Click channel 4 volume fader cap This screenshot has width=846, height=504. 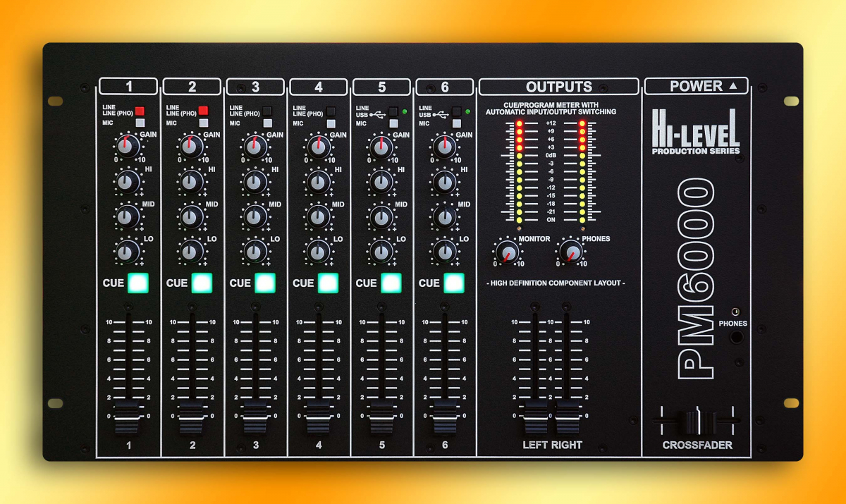(x=318, y=418)
